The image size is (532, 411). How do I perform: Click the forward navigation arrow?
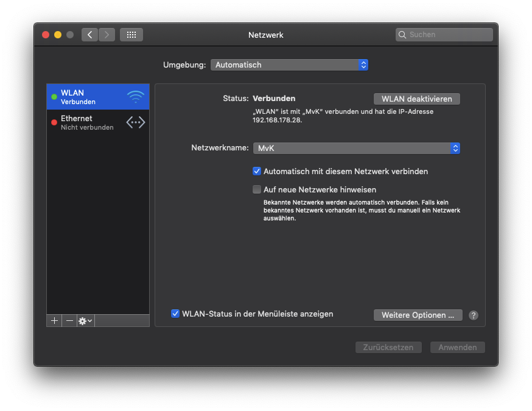coord(107,35)
